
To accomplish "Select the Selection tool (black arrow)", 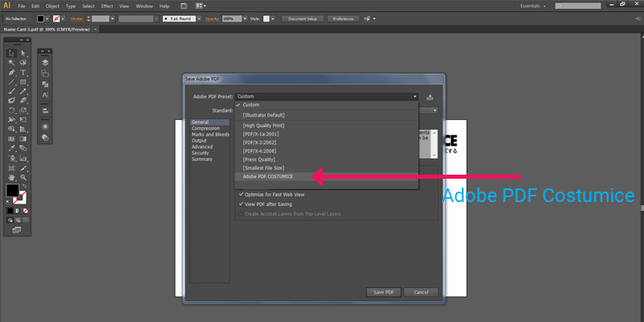I will (x=11, y=53).
